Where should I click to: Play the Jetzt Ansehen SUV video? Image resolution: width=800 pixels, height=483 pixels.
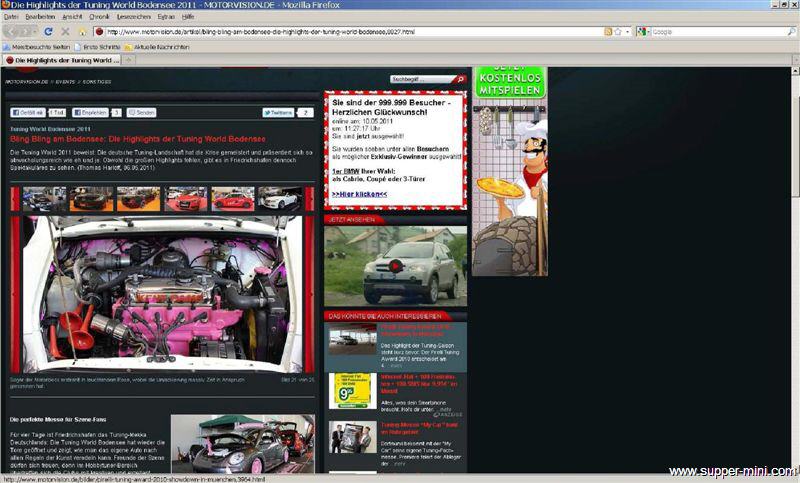[x=395, y=266]
